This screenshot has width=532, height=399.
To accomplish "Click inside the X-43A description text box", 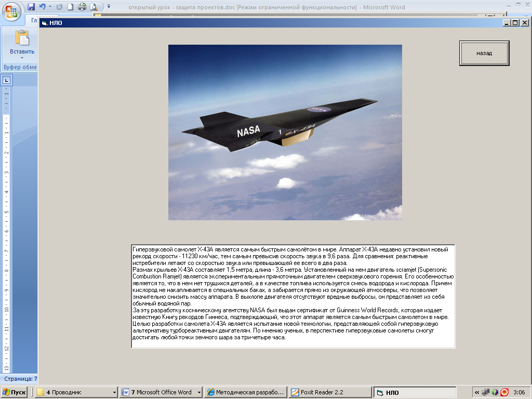I will coord(293,296).
